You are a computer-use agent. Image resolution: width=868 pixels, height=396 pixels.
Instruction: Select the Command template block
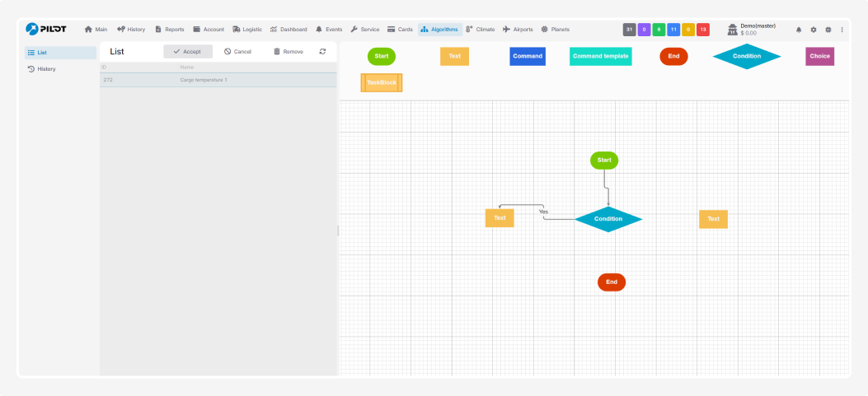600,56
